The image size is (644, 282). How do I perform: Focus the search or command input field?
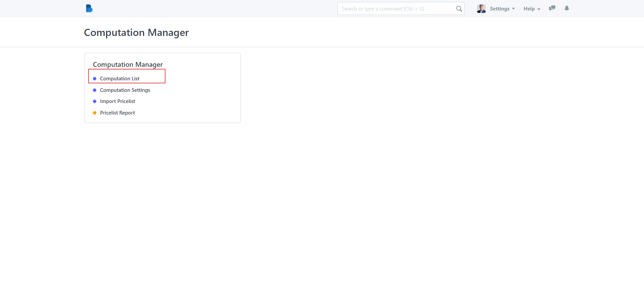[397, 9]
